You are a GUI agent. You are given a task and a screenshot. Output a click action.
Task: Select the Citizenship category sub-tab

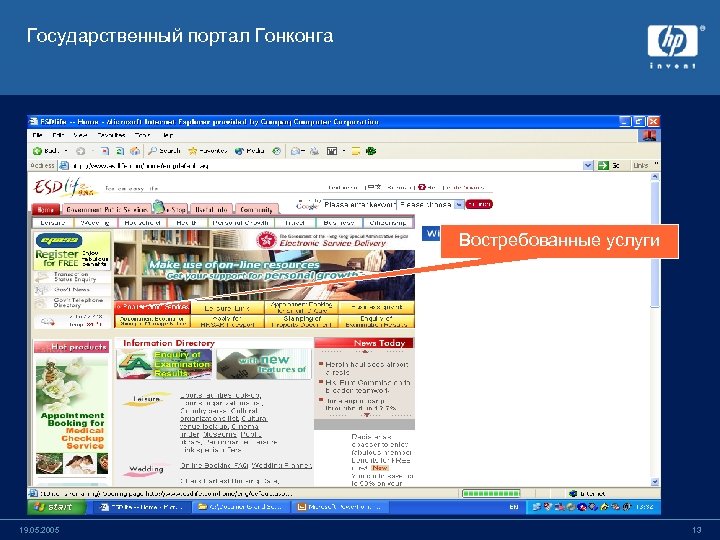click(x=388, y=223)
